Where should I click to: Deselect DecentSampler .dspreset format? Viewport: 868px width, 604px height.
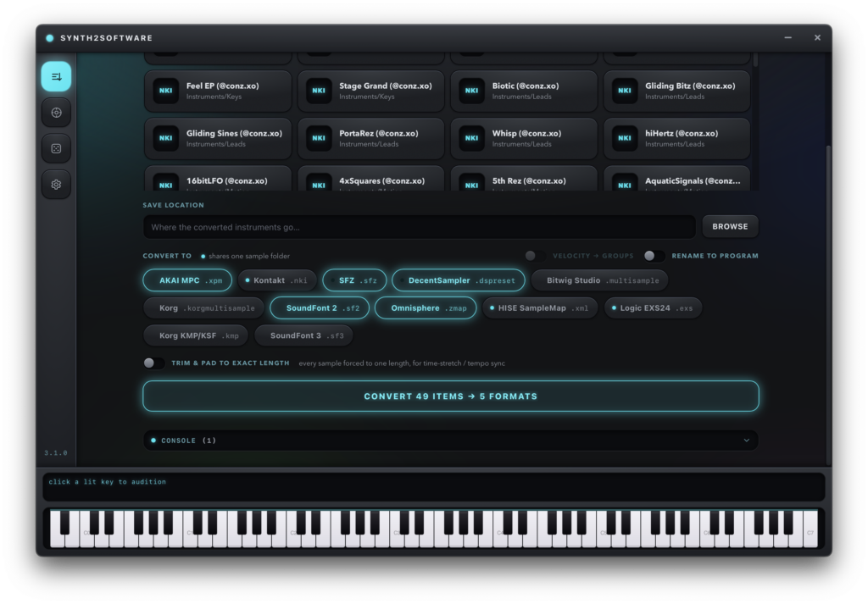(459, 280)
